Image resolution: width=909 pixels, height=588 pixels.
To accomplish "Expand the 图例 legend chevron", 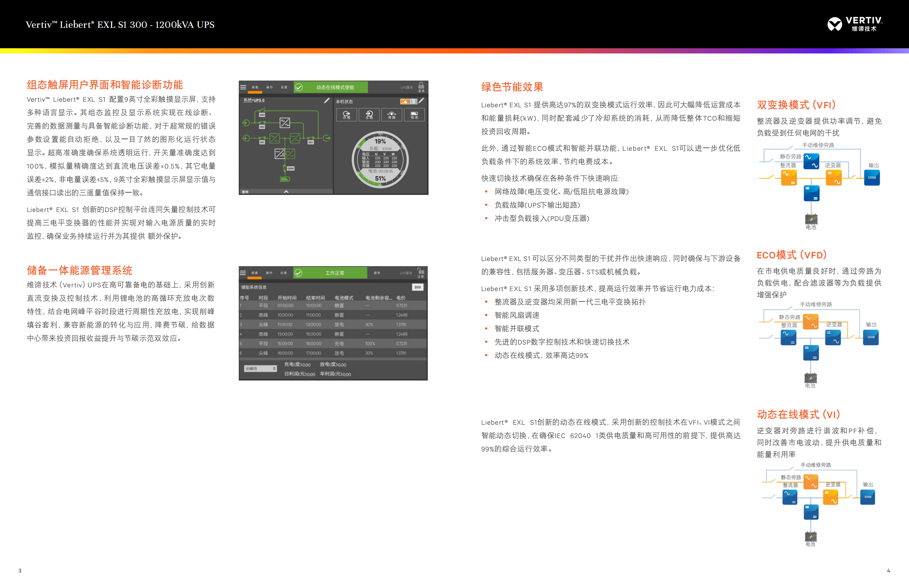I will pos(286,191).
